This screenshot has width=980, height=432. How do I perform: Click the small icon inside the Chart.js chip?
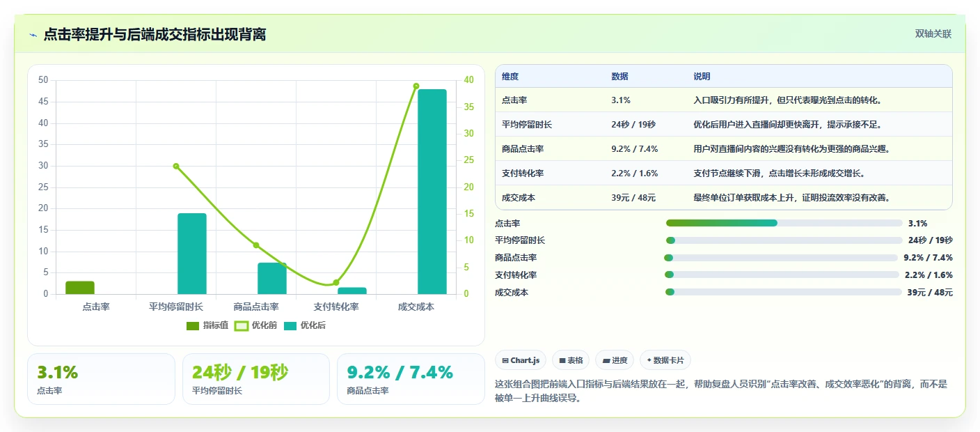[505, 361]
